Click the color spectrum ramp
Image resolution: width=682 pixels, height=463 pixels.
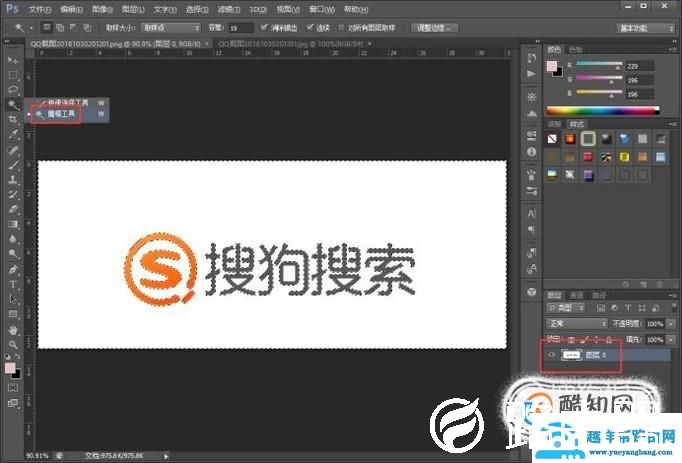pos(603,111)
